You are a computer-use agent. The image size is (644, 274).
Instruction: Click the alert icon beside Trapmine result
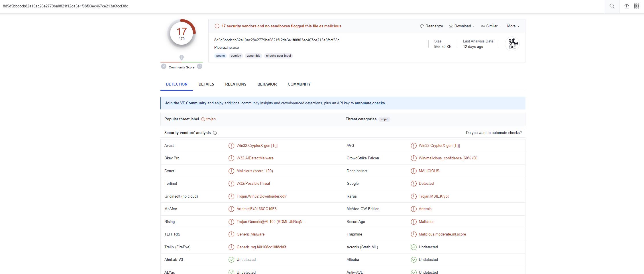tap(414, 234)
